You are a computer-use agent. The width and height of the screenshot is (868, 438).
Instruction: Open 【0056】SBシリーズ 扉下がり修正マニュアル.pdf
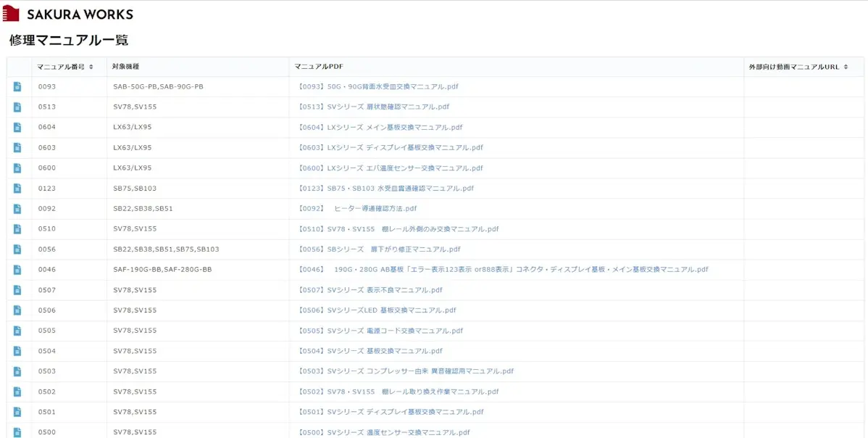tap(380, 249)
